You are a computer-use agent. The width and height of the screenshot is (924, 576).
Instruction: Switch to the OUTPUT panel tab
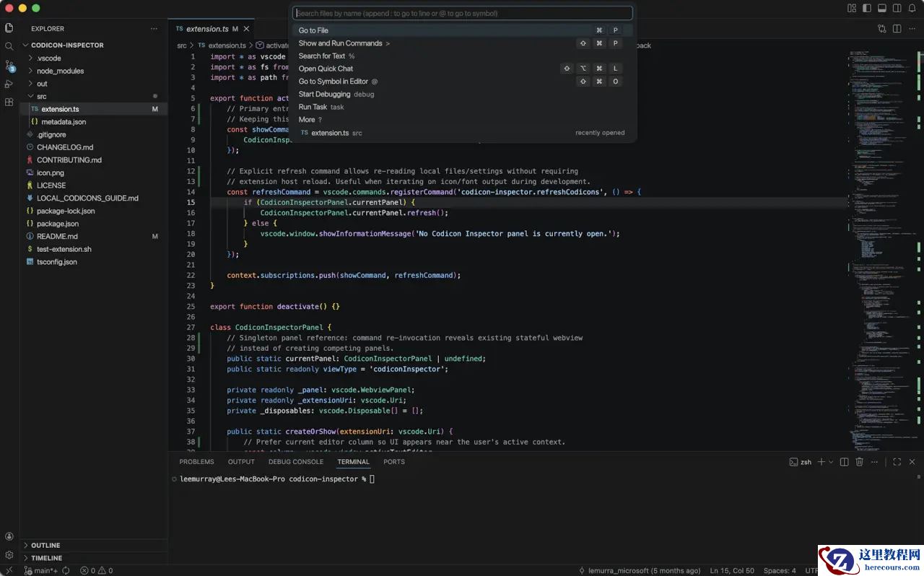241,462
